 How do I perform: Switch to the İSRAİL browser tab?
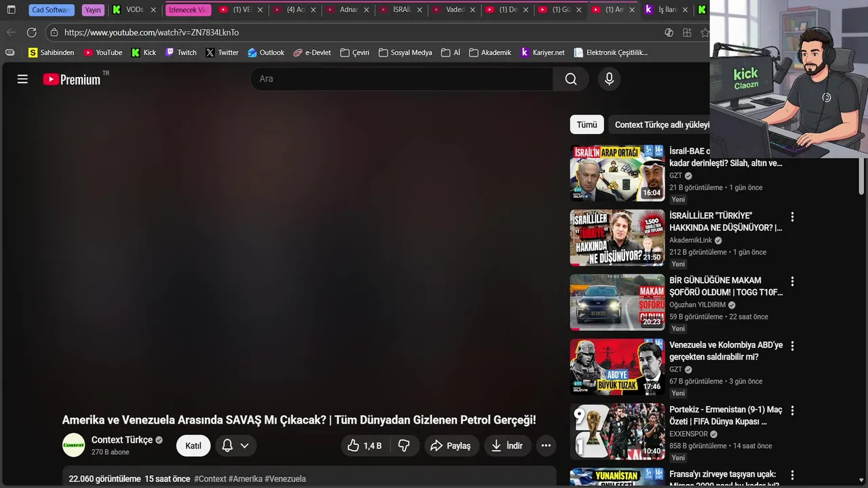pyautogui.click(x=402, y=10)
